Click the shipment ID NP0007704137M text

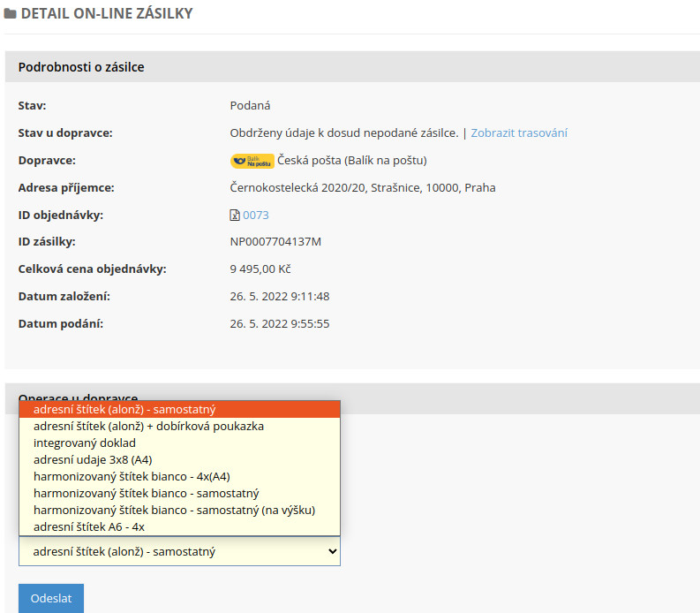(x=275, y=242)
